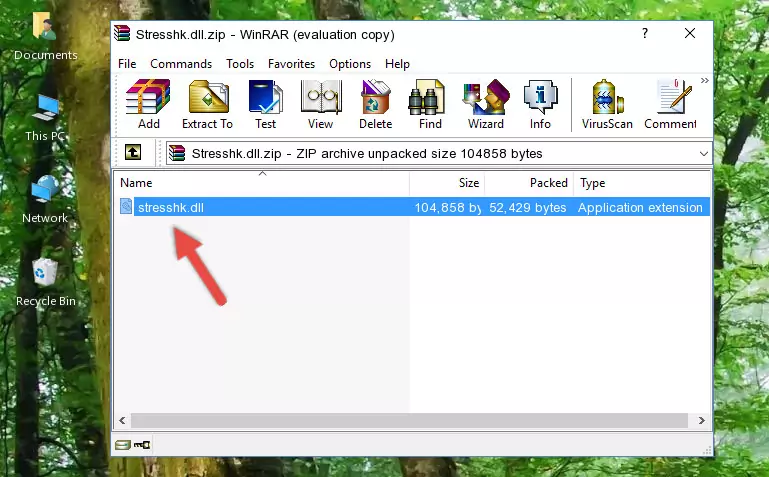Screen dimensions: 769x477
Task: Open the Help menu
Action: tap(397, 64)
